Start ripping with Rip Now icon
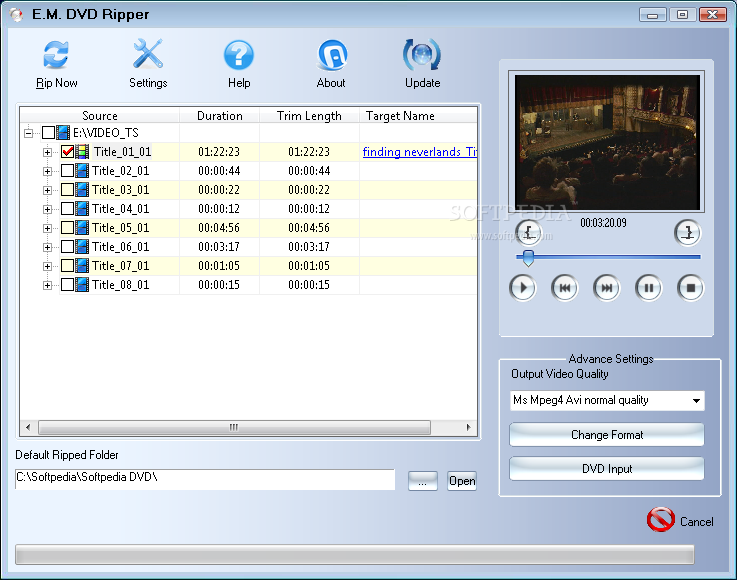 56,55
